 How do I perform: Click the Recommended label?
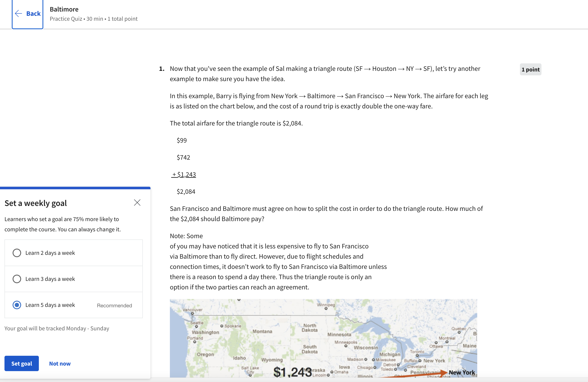[x=114, y=305]
